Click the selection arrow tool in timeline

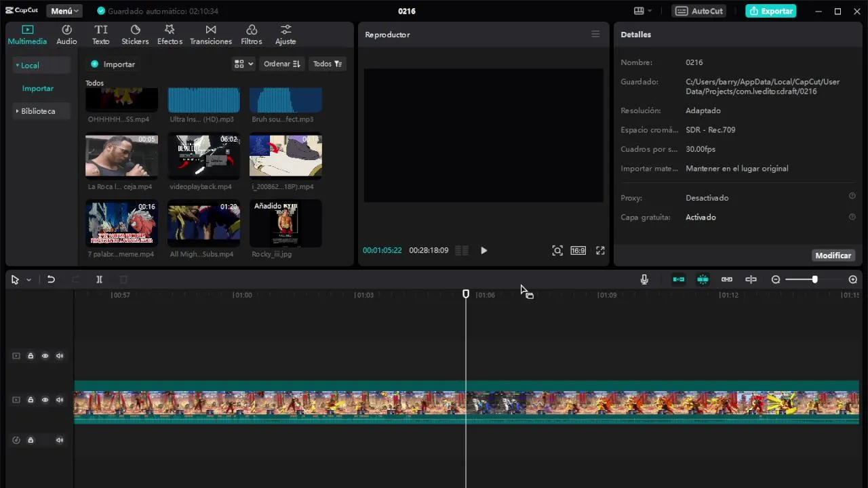pos(15,279)
